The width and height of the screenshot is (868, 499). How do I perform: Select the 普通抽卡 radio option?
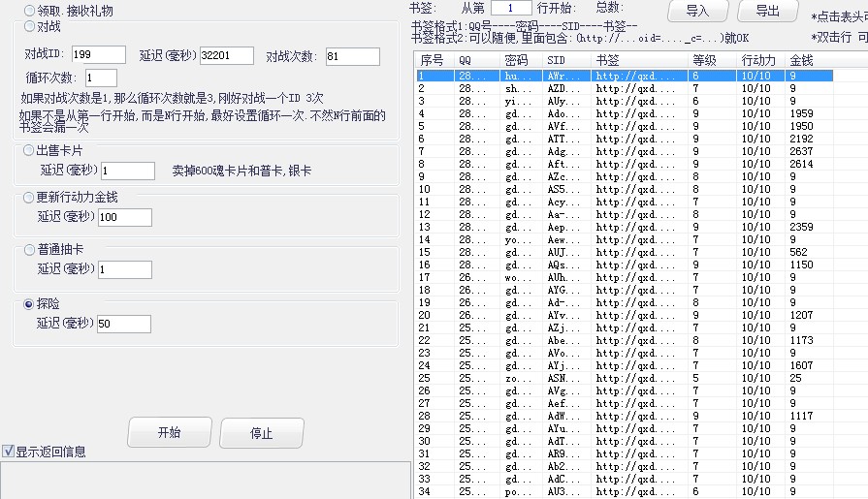point(29,250)
